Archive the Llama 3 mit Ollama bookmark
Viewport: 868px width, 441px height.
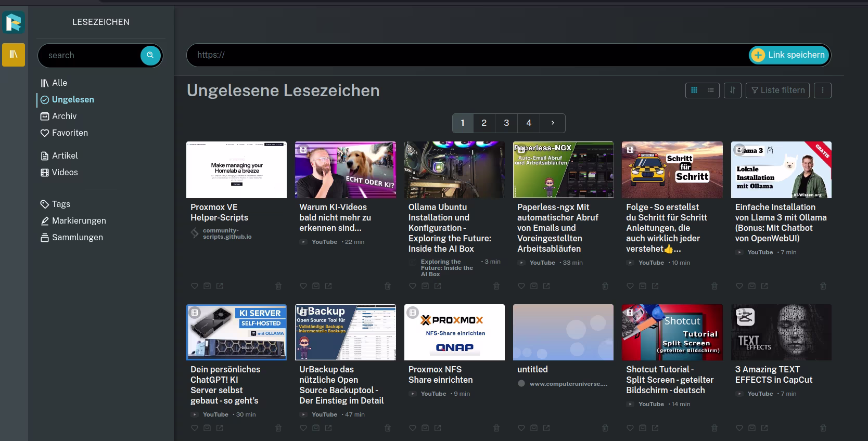[x=752, y=286]
